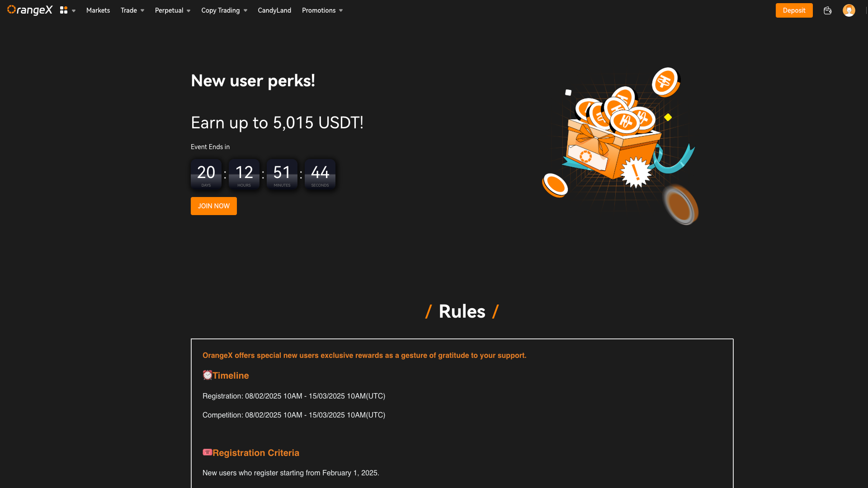The height and width of the screenshot is (488, 868).
Task: Click the "Event Ends in" label
Action: pos(210,147)
